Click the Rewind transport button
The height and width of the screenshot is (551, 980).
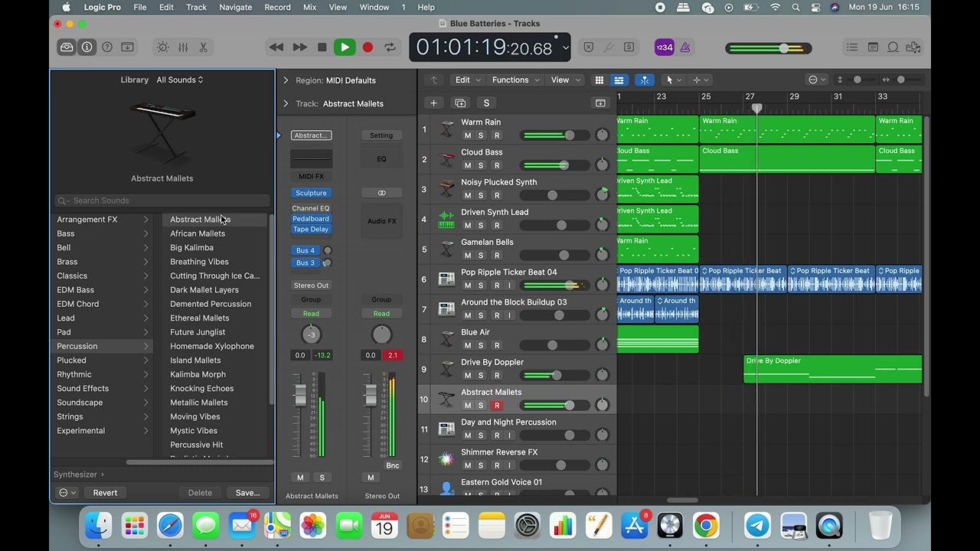point(276,47)
